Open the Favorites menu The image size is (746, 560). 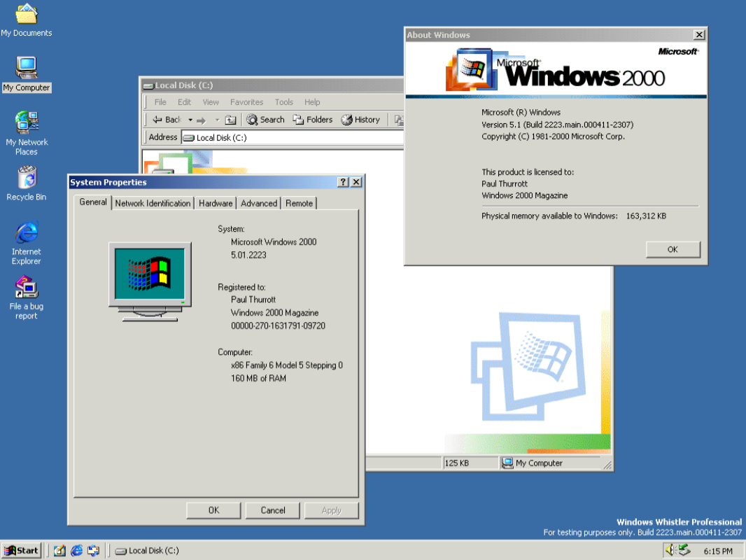pos(246,102)
